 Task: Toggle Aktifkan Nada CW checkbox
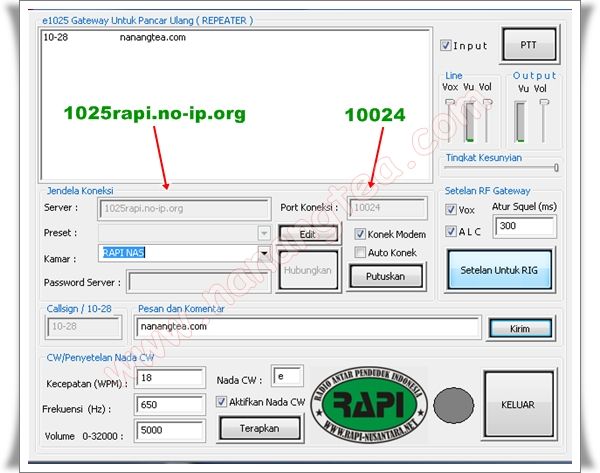[221, 401]
